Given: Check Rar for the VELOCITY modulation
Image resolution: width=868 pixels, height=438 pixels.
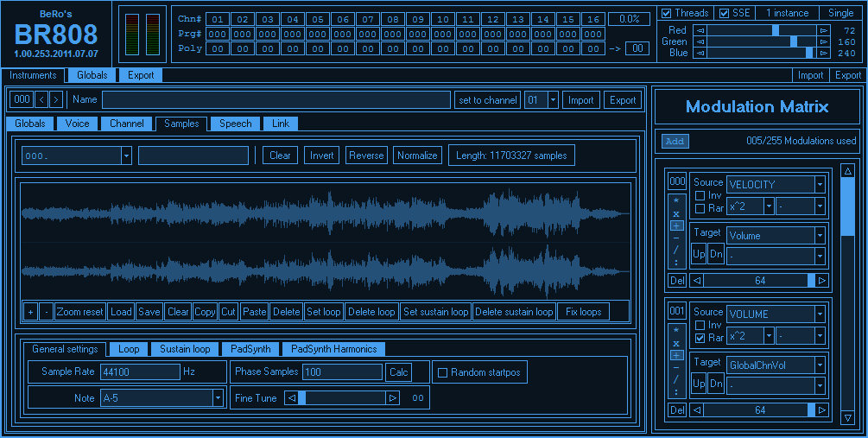Looking at the screenshot, I should 700,208.
